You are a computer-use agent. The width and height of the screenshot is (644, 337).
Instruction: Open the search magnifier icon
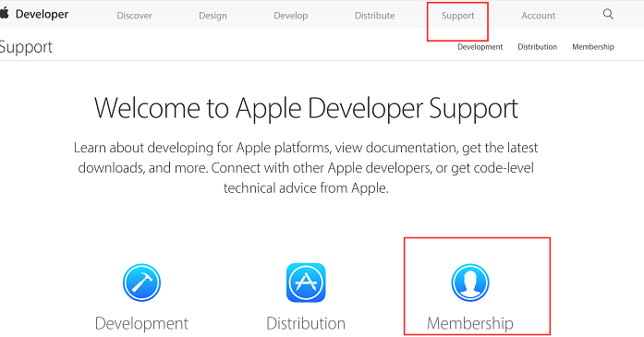point(608,15)
